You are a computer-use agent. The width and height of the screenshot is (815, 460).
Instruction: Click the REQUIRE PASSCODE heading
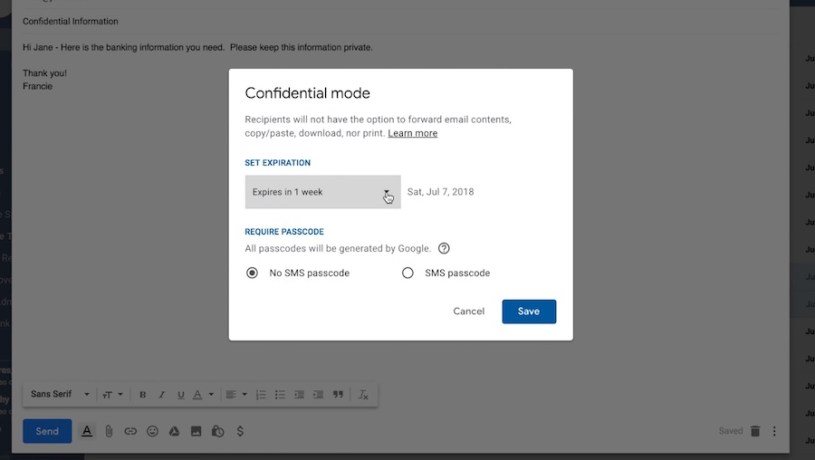[x=284, y=232]
